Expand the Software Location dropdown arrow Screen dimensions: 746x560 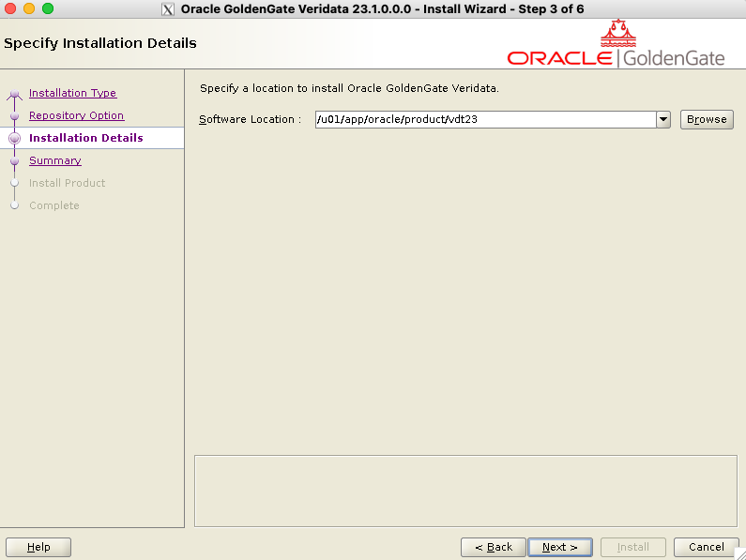[x=663, y=119]
